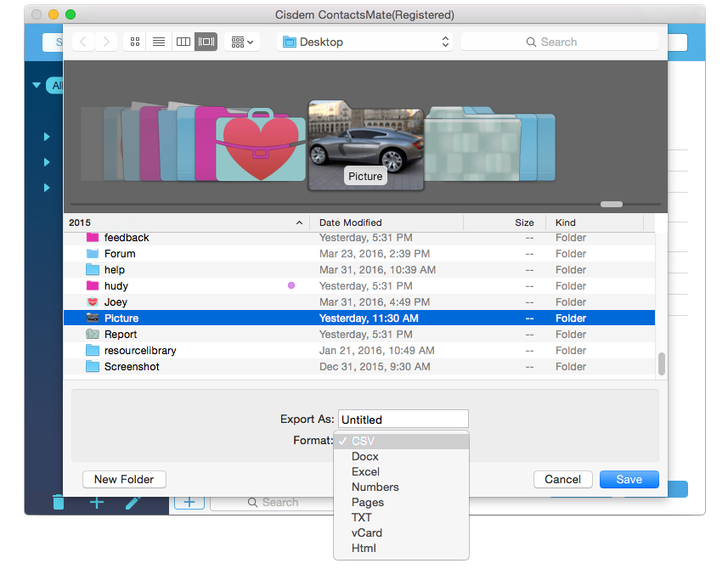
Task: Expand the third collapsed sidebar group
Action: 47,188
